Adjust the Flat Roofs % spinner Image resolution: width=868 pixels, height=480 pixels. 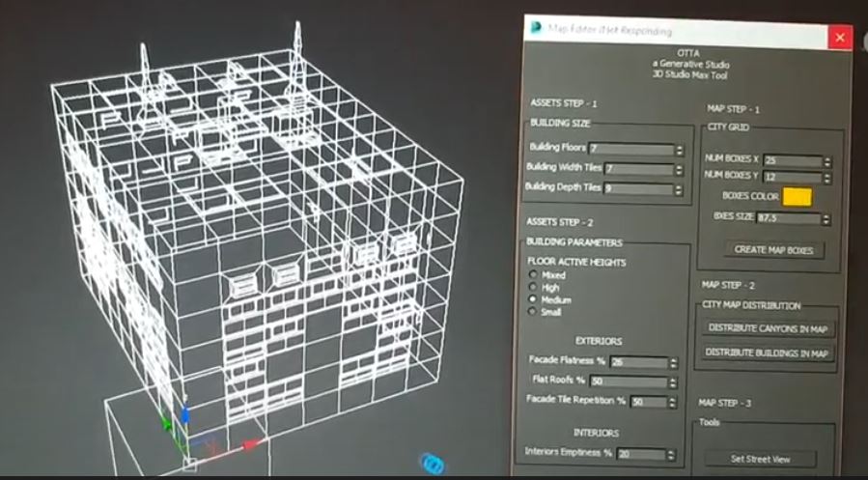pyautogui.click(x=674, y=383)
